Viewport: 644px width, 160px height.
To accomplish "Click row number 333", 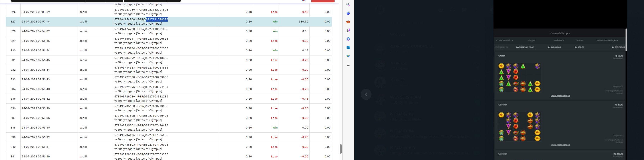I will click(x=13, y=79).
